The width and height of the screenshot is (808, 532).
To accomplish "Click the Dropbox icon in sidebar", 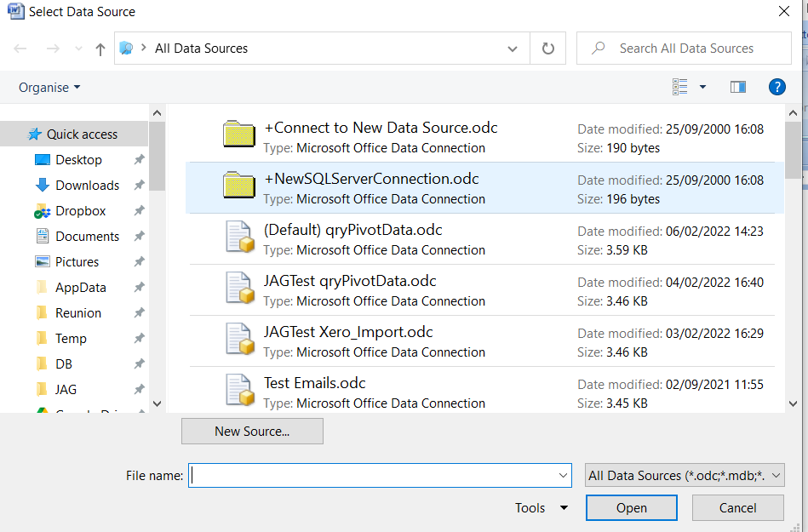I will pyautogui.click(x=43, y=211).
